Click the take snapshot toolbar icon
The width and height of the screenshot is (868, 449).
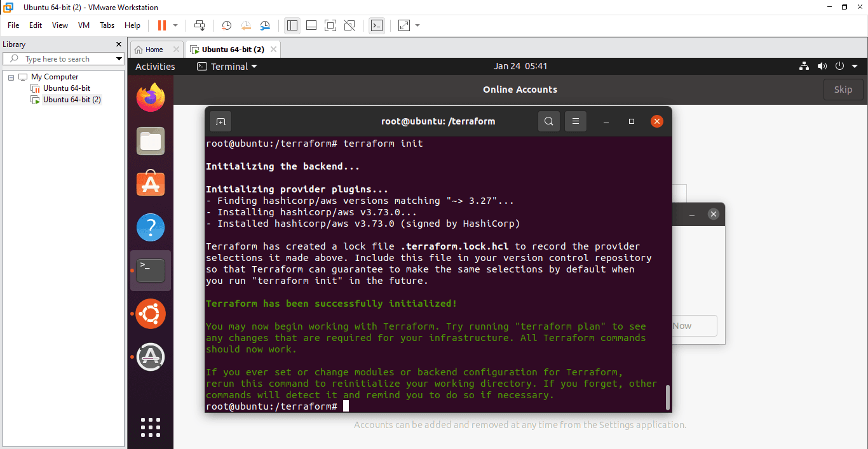pyautogui.click(x=226, y=25)
